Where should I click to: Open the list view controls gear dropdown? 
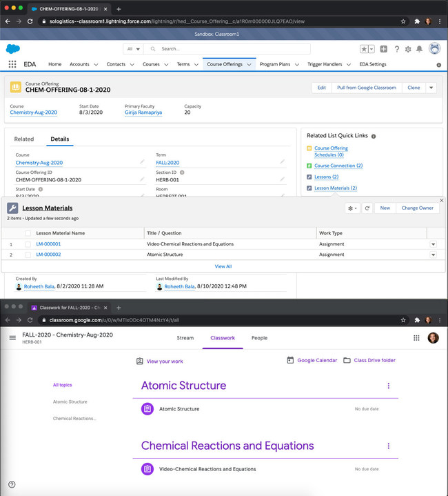pyautogui.click(x=352, y=208)
